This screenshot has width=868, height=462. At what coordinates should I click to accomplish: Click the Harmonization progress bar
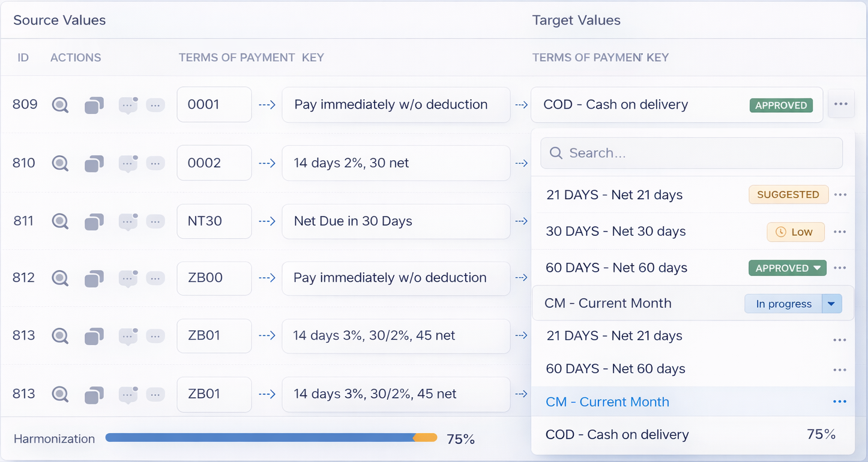pos(271,438)
